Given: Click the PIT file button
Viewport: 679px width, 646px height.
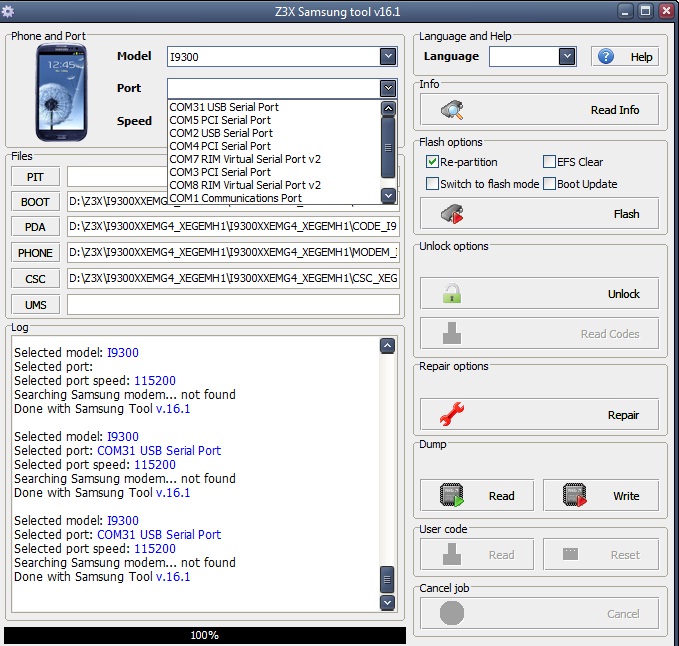Looking at the screenshot, I should [35, 177].
